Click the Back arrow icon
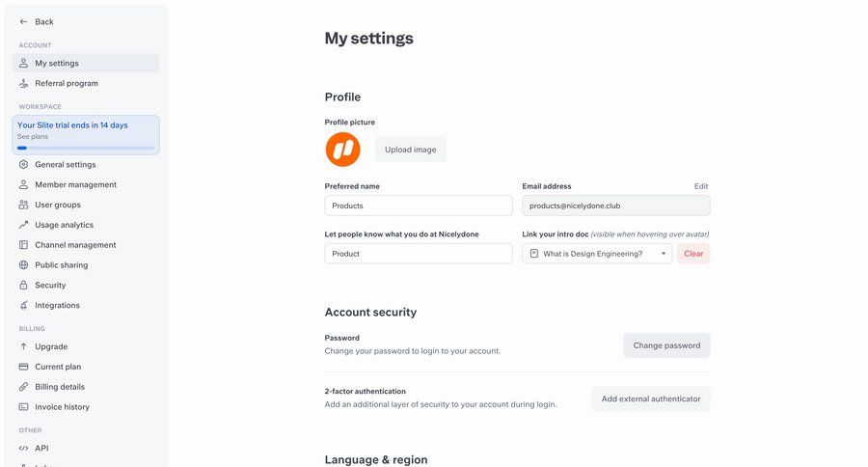Viewport: 868px width, 467px height. click(23, 21)
